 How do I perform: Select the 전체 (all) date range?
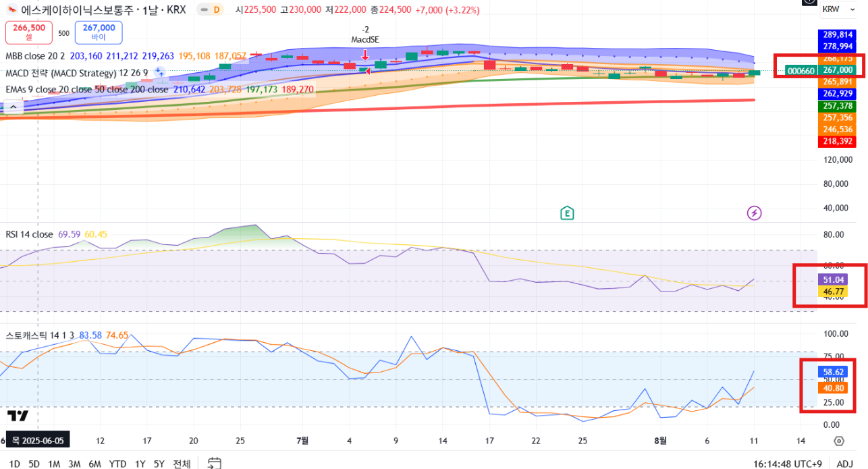182,464
